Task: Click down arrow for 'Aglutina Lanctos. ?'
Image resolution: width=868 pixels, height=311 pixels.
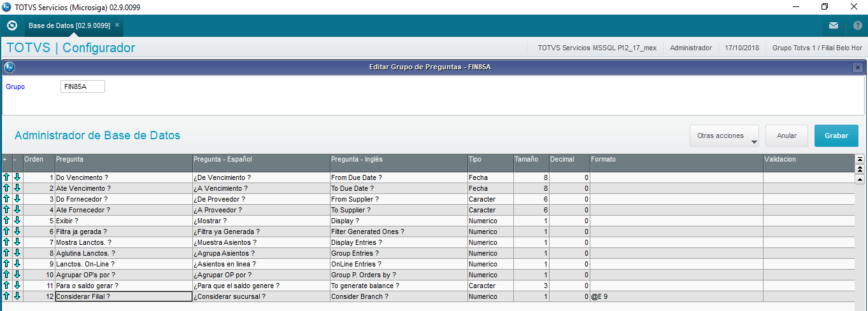Action: (x=17, y=253)
